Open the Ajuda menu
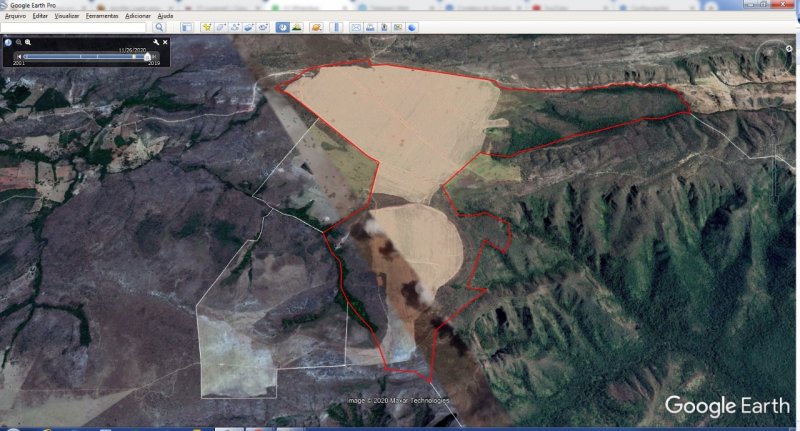 click(165, 16)
